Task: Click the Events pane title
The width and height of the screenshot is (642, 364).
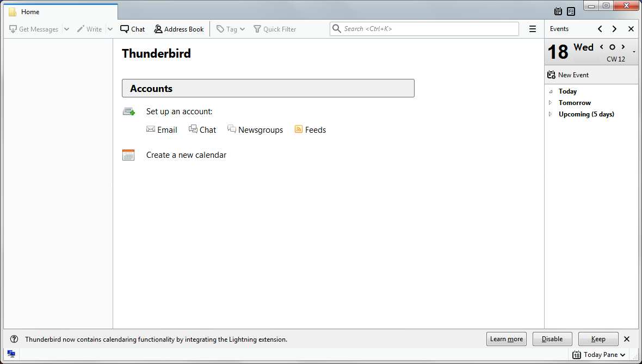Action: (x=559, y=29)
